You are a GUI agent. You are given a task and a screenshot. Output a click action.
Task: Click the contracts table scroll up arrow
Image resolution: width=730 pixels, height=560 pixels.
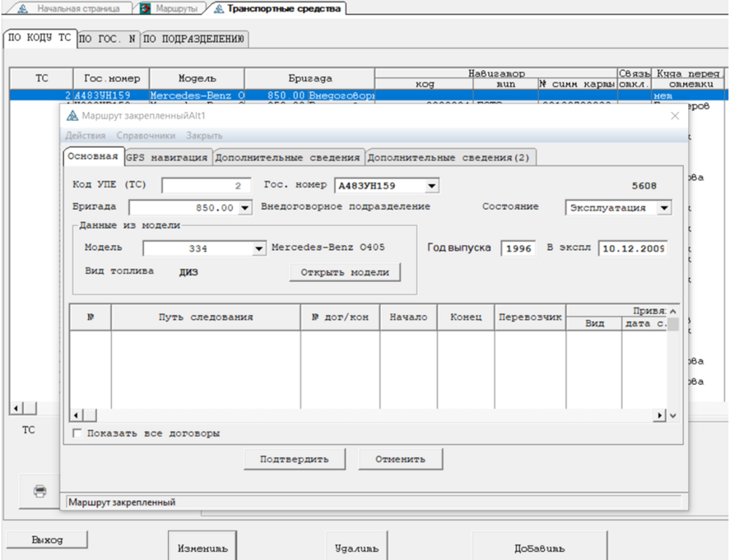[x=672, y=311]
